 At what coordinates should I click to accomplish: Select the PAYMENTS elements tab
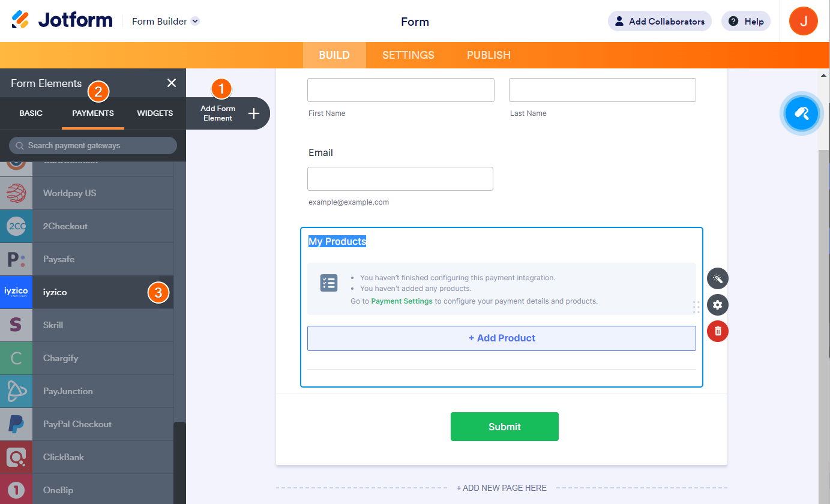click(x=93, y=113)
